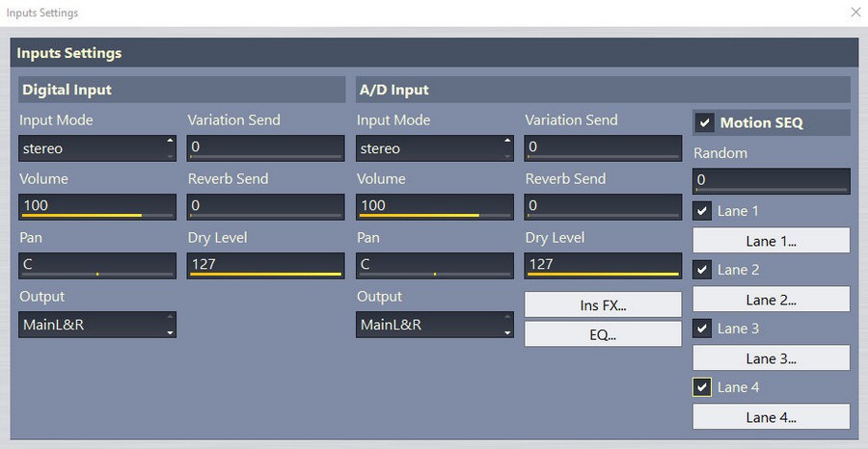The height and width of the screenshot is (449, 868).
Task: Click the Motion SEQ Random value field
Action: (x=772, y=181)
